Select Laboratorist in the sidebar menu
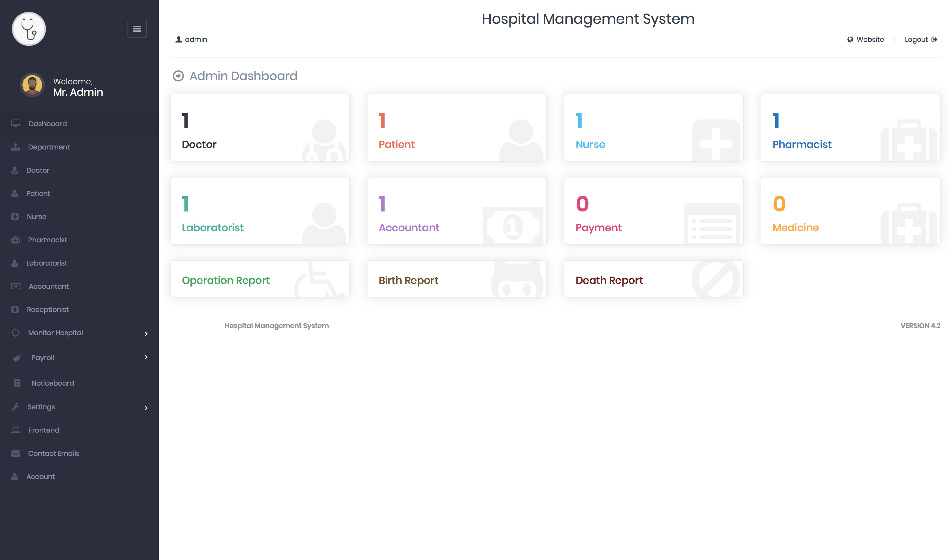 click(79, 263)
